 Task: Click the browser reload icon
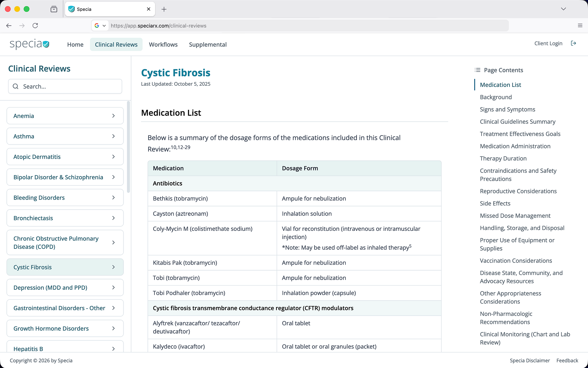pos(35,26)
